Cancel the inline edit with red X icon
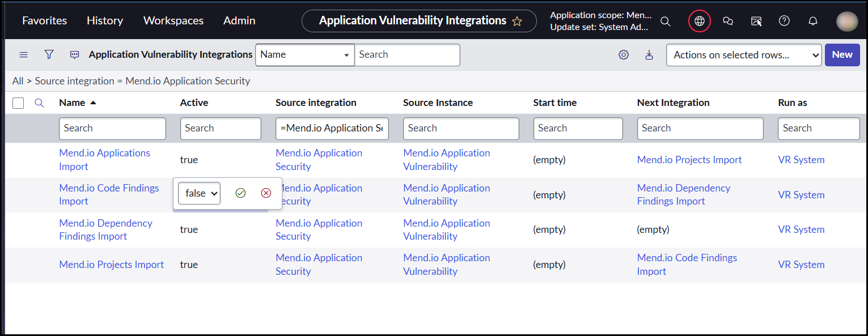This screenshot has width=868, height=336. [x=266, y=193]
